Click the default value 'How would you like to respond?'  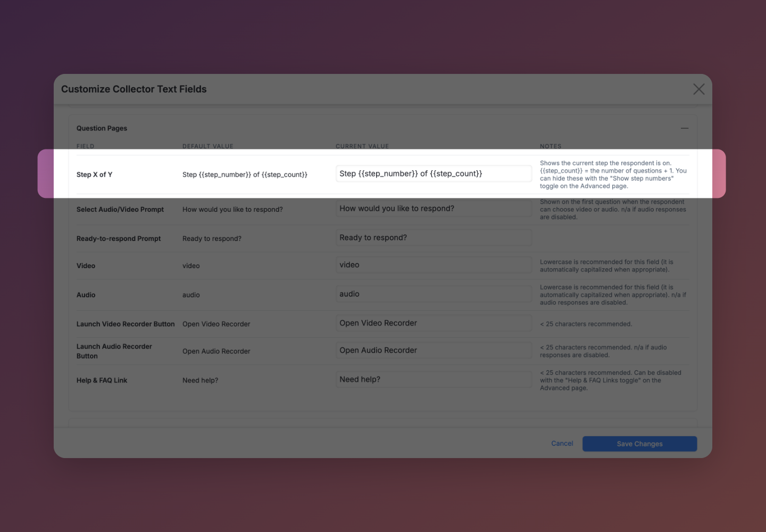pyautogui.click(x=232, y=210)
